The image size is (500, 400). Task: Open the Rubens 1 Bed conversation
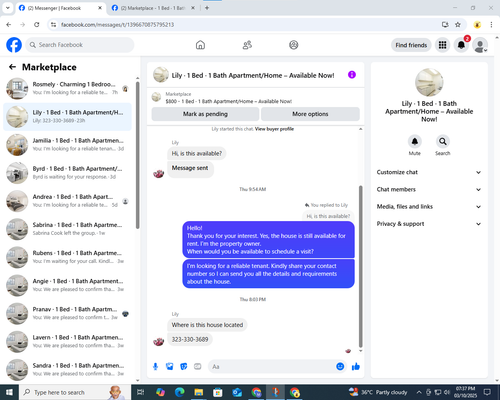pyautogui.click(x=67, y=257)
